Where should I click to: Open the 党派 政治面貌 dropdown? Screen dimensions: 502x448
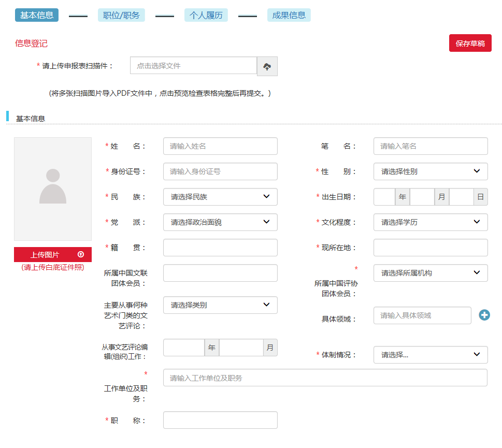click(x=220, y=222)
